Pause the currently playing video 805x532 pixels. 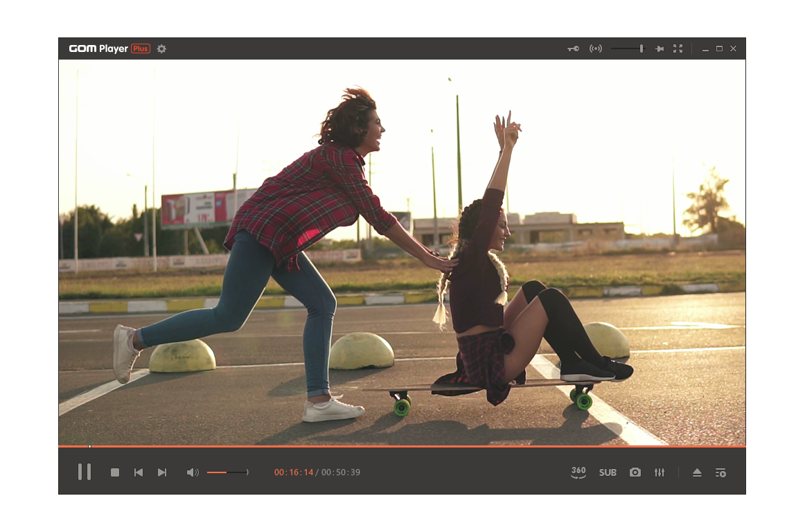85,472
